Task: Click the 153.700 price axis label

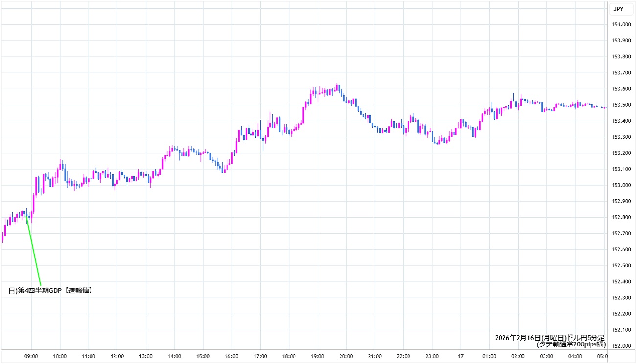Action: [x=622, y=73]
